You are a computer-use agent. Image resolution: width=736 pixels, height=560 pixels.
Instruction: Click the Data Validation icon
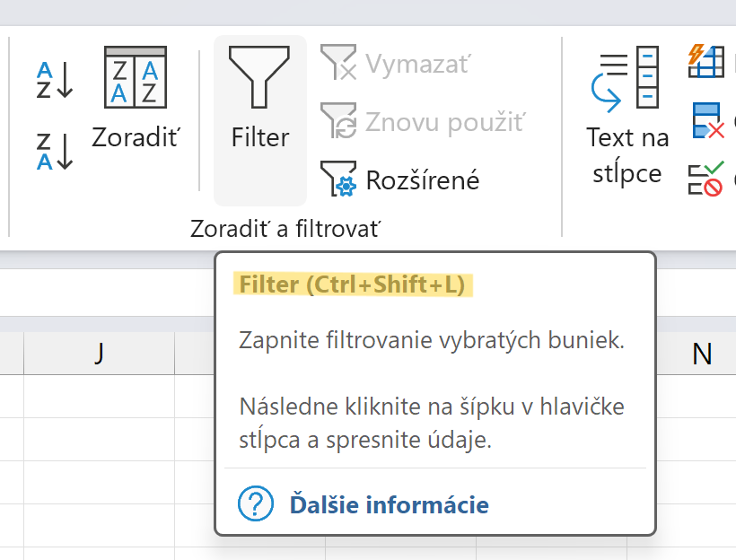[x=706, y=179]
